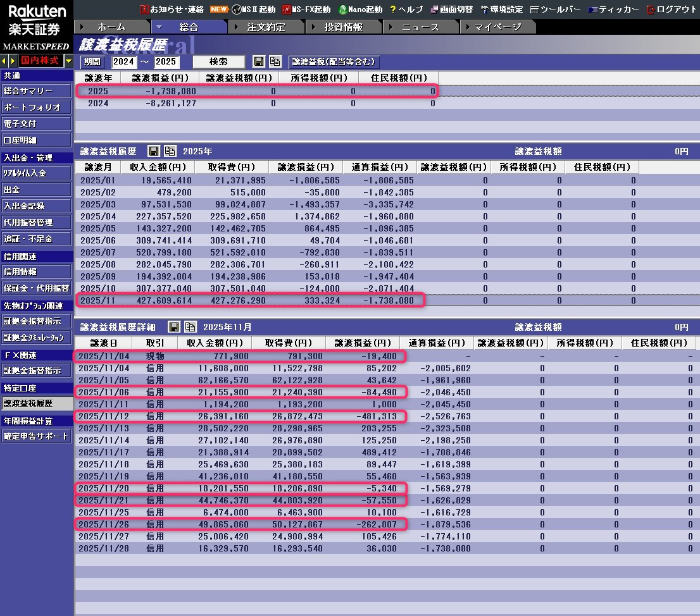The image size is (700, 616).
Task: Save the 2025年11月 detail table
Action: 173,327
